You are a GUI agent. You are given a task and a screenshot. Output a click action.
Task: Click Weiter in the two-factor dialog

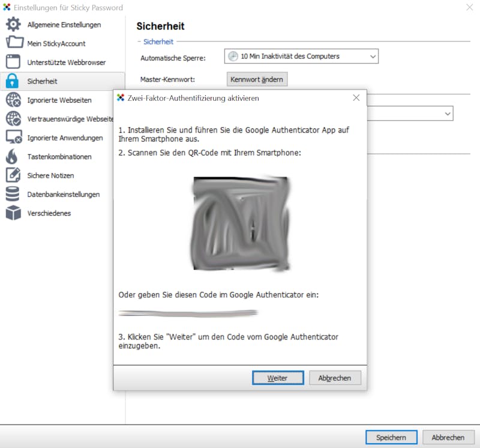278,378
